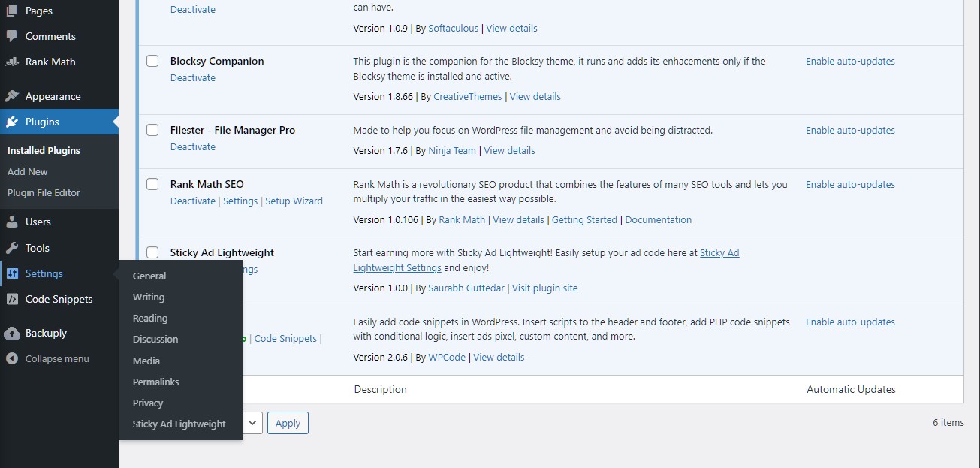The image size is (980, 468).
Task: Open the bulk actions dropdown arrow
Action: point(252,423)
